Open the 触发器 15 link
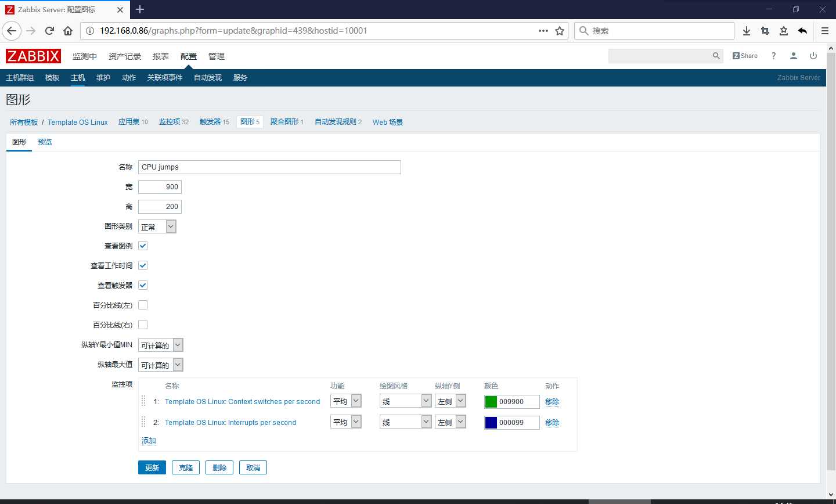The height and width of the screenshot is (504, 836). (x=214, y=122)
